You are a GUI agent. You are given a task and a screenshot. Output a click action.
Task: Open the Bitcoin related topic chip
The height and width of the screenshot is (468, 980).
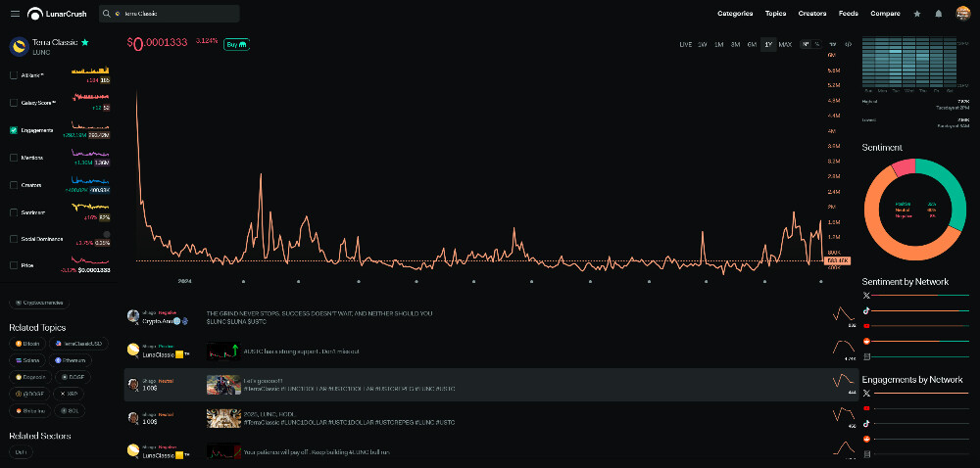point(31,344)
